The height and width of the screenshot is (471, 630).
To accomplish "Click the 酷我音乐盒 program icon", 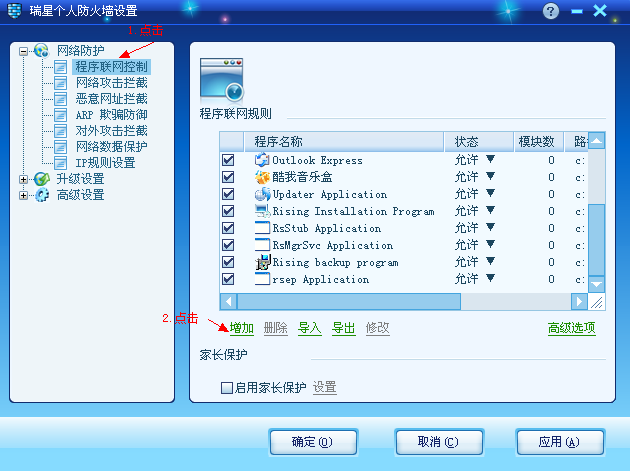I will pos(262,177).
